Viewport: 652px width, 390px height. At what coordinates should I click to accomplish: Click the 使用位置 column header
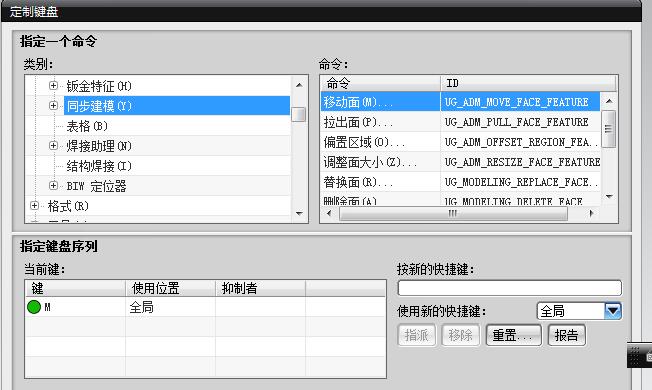point(170,288)
